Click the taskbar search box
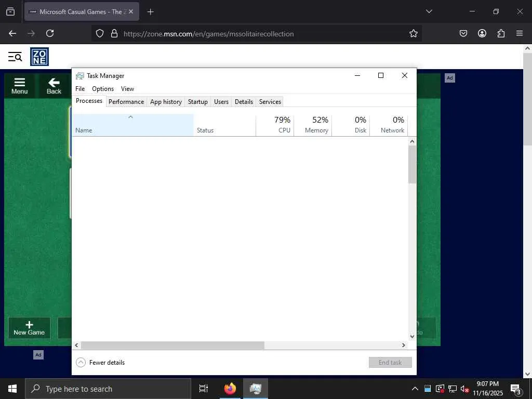The image size is (532, 399). 108,389
